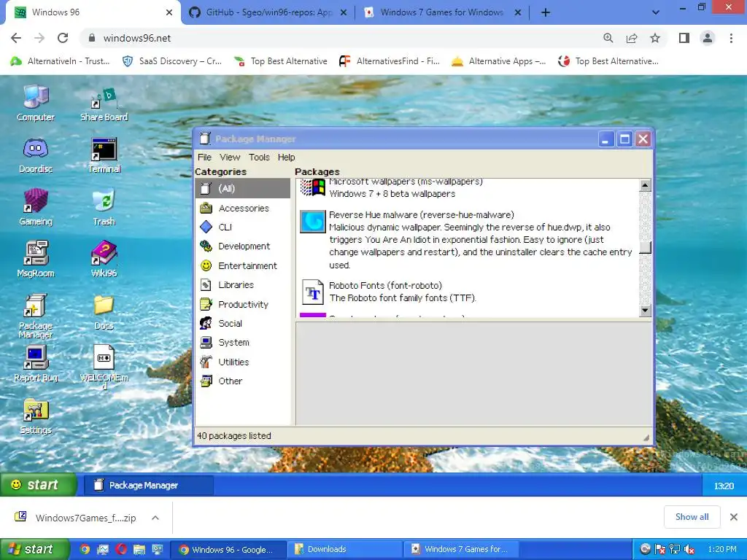Select the (All) category
Screen dimensions: 747x560
[242, 189]
